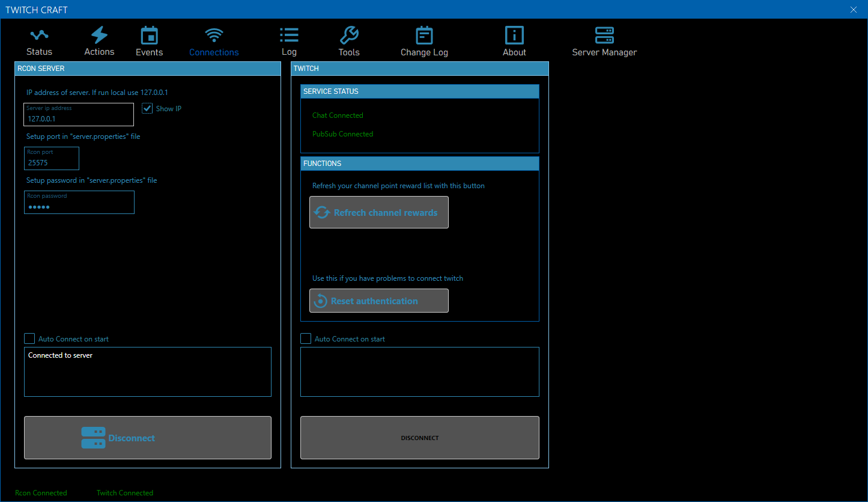The image size is (868, 502).
Task: Disconnect from the Rcon server
Action: coord(148,438)
